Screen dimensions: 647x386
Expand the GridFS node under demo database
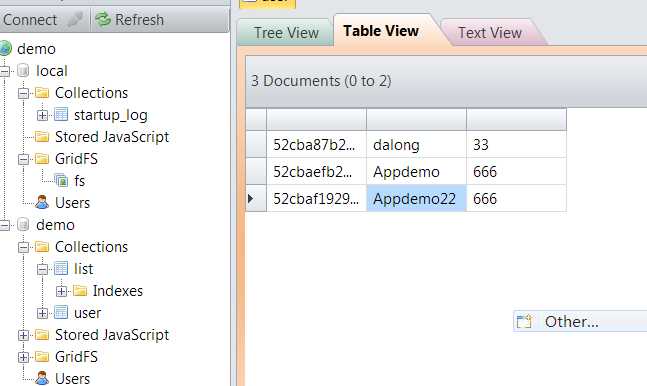(x=24, y=357)
